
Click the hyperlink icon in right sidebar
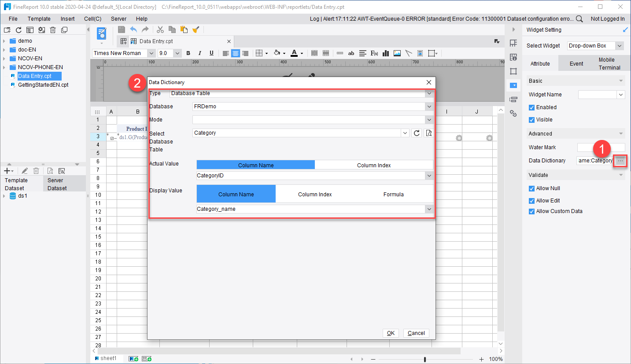pos(513,113)
